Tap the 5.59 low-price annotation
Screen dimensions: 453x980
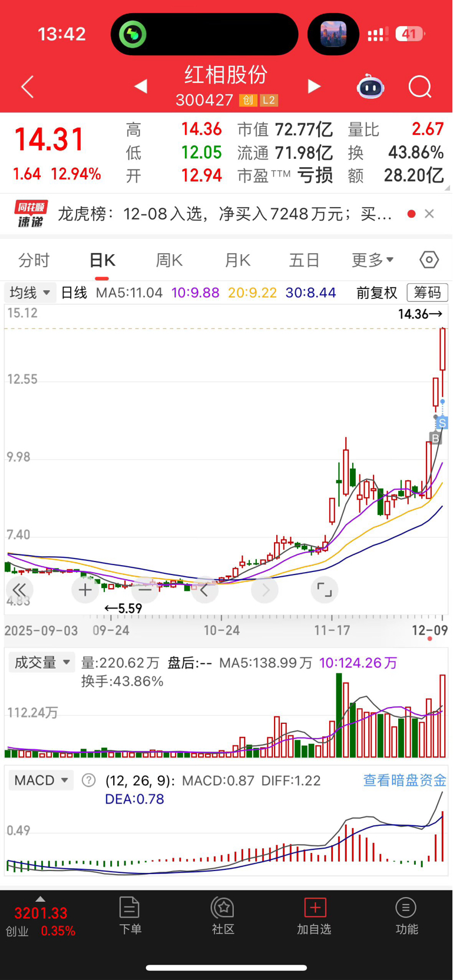[x=123, y=609]
